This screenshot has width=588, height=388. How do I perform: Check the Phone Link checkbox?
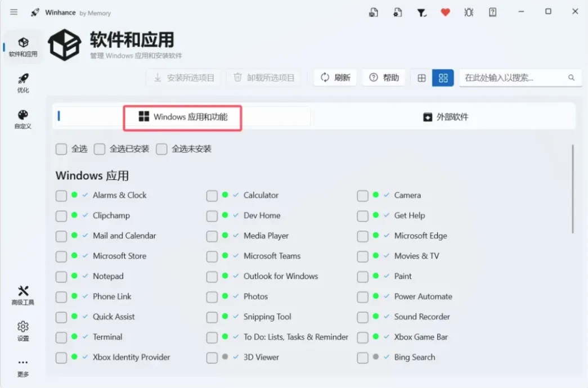click(x=61, y=297)
